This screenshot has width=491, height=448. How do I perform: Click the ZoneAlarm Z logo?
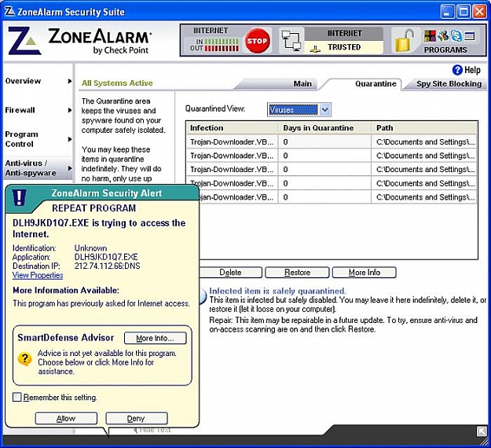24,41
